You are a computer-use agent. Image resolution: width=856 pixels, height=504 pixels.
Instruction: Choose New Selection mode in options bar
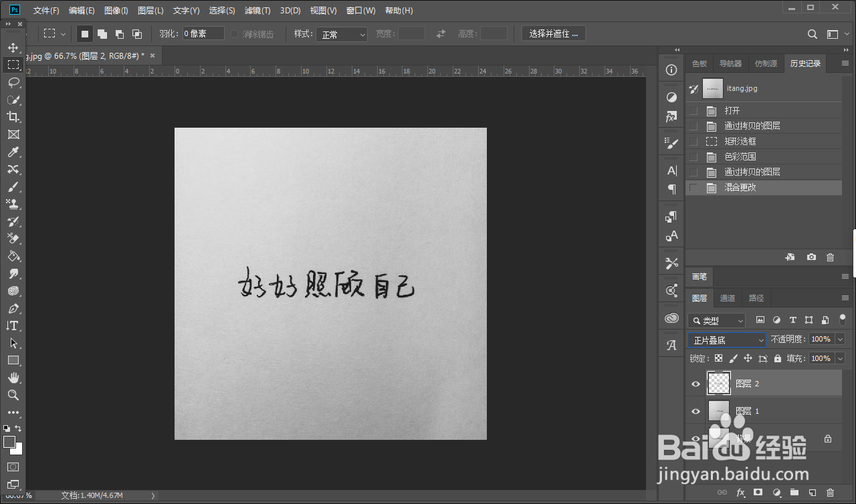coord(85,34)
